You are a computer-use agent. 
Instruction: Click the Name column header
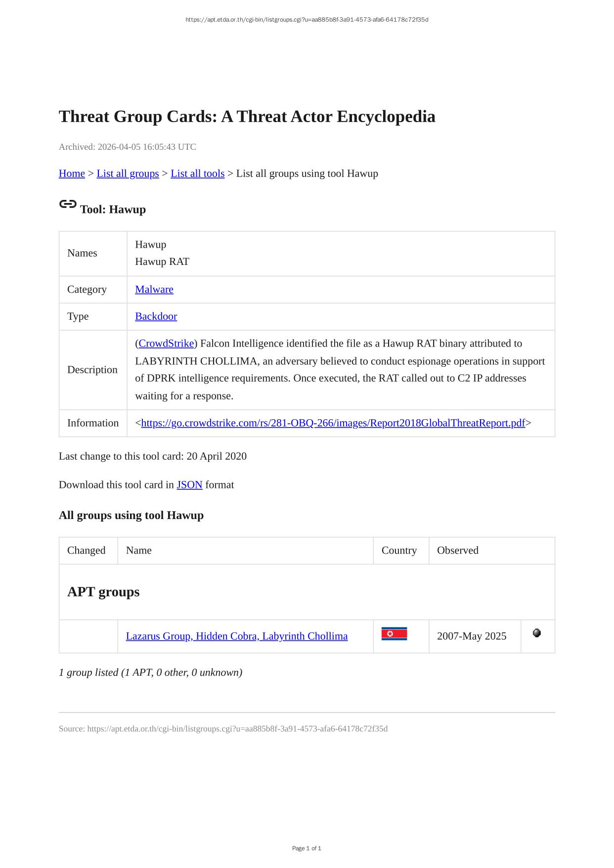(x=139, y=551)
